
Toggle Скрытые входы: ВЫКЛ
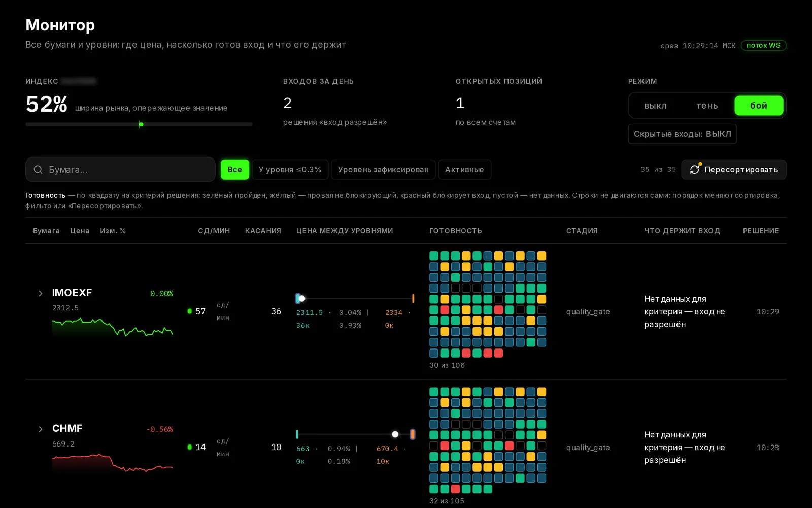pyautogui.click(x=682, y=134)
